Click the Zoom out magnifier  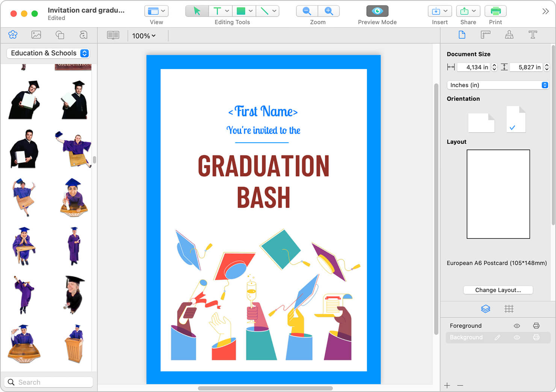(307, 11)
